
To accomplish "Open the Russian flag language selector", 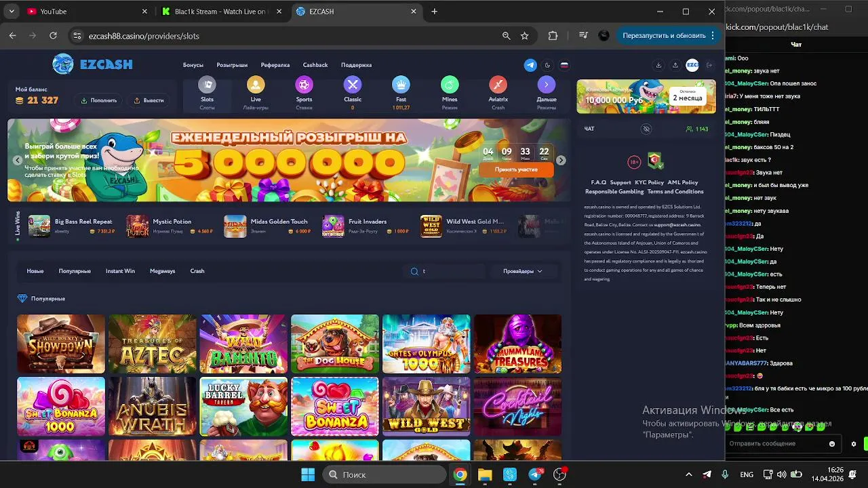I will (x=564, y=65).
